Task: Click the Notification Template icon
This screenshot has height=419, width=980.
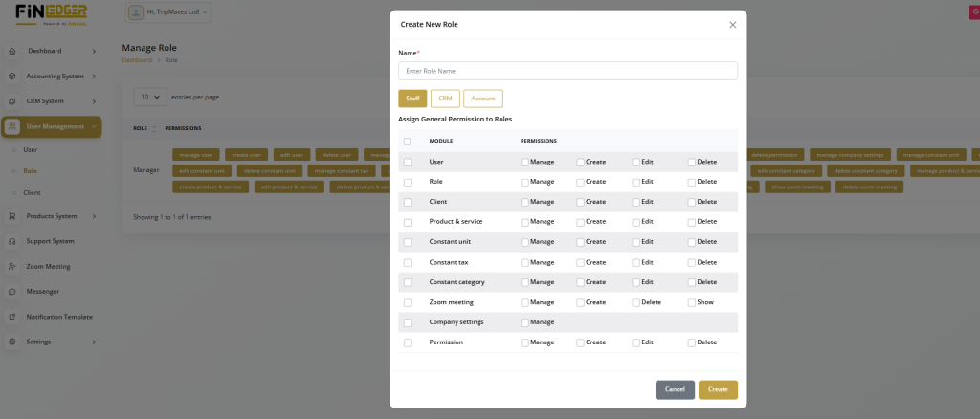Action: point(11,317)
